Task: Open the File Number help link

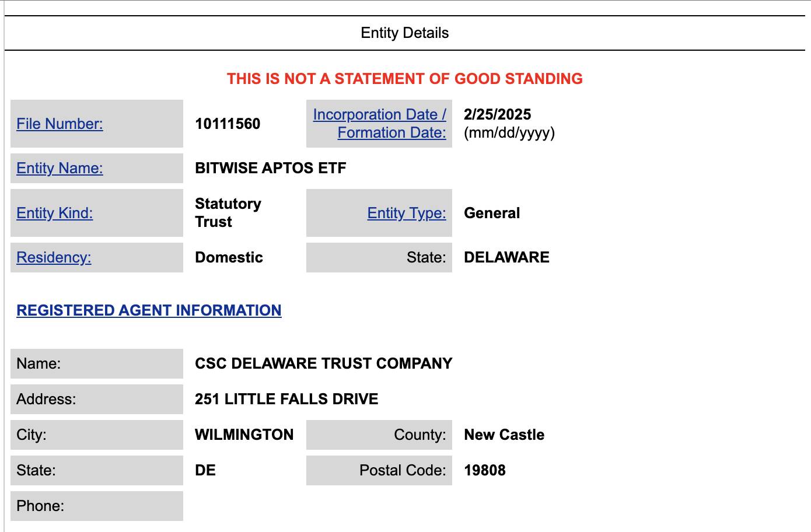Action: point(60,124)
